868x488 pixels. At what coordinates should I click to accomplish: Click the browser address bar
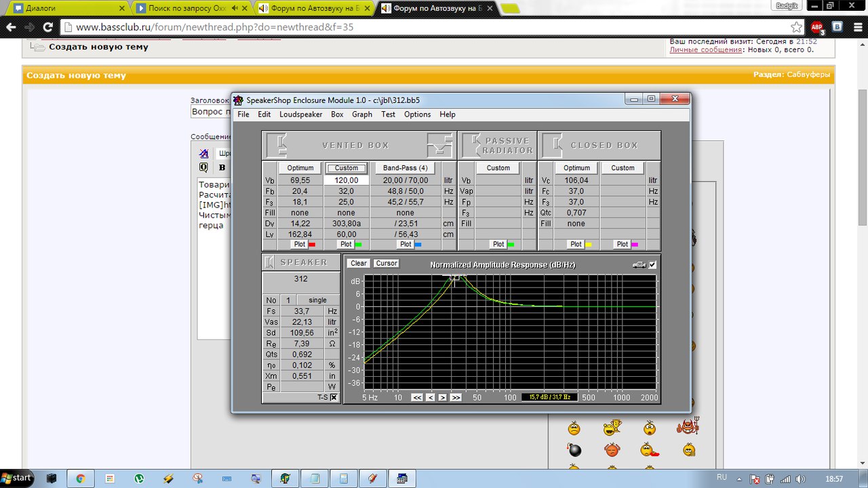pyautogui.click(x=432, y=28)
